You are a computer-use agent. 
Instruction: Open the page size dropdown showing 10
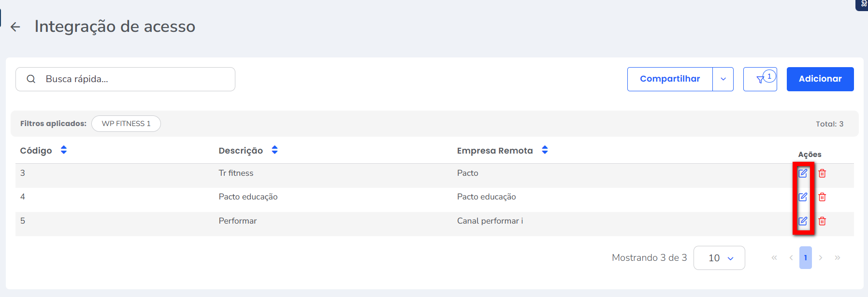(x=719, y=258)
